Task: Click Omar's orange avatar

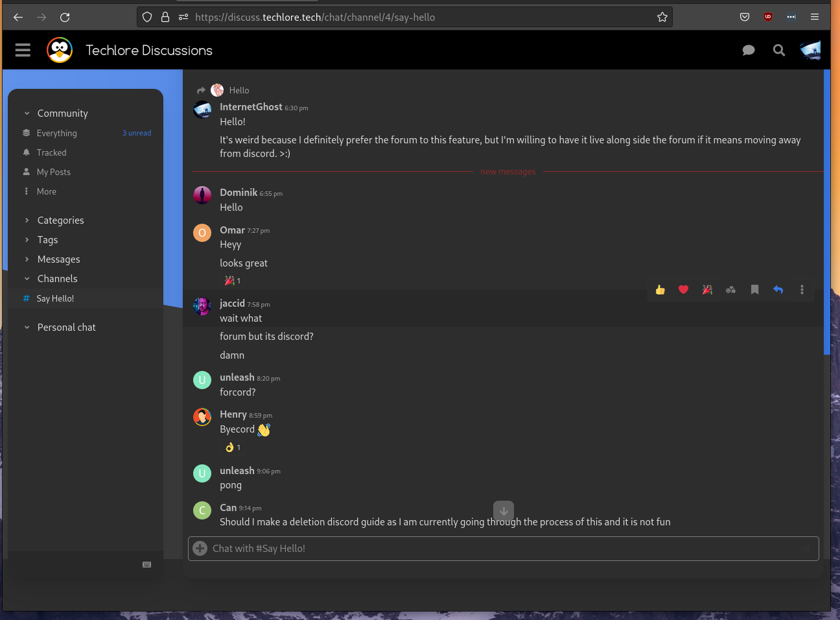Action: click(202, 233)
